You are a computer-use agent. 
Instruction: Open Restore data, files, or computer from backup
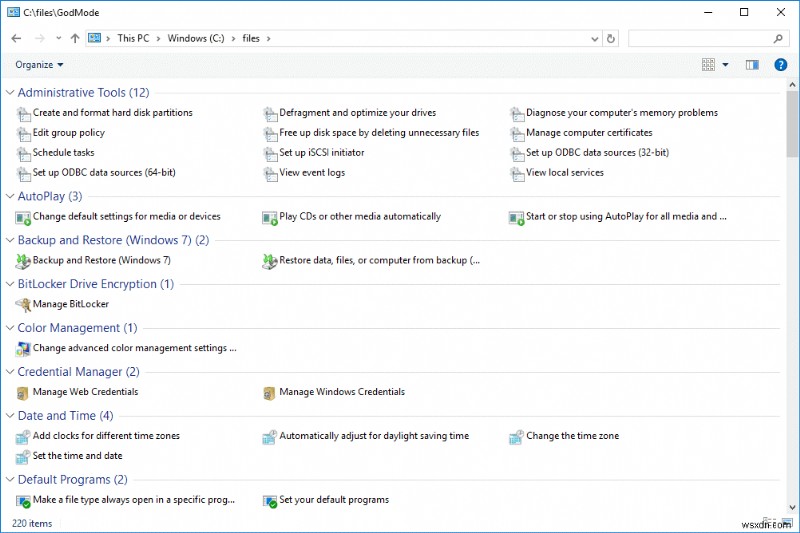click(380, 260)
